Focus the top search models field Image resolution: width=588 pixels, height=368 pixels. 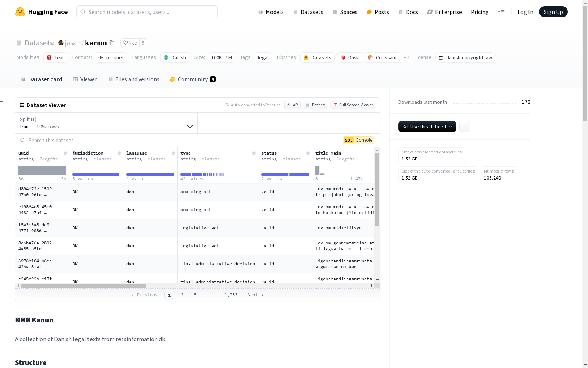tap(147, 12)
